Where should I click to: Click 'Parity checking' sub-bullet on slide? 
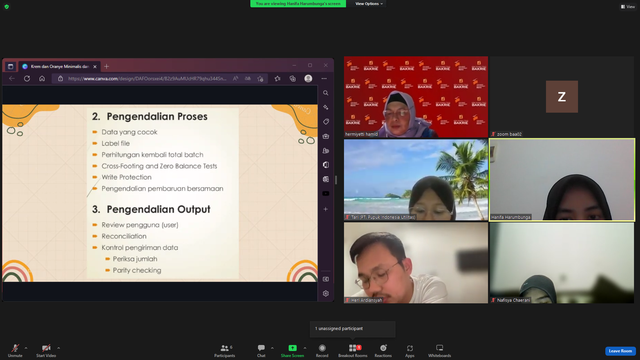(x=137, y=270)
